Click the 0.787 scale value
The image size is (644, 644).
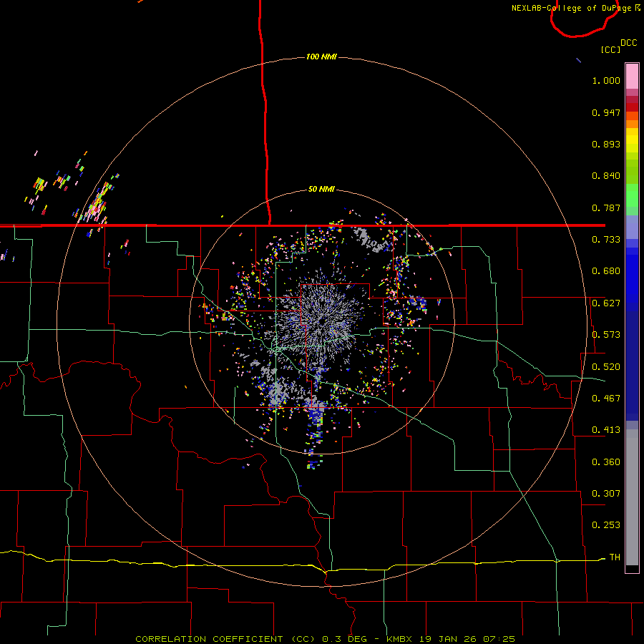(x=606, y=208)
